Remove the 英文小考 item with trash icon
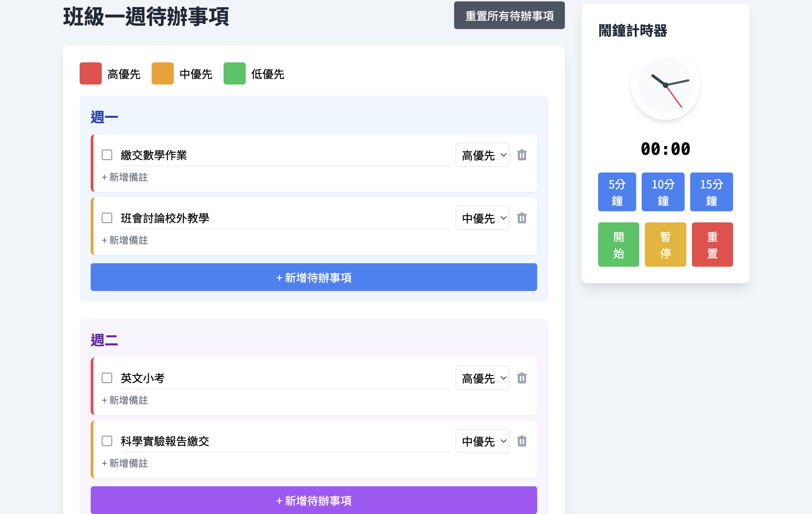The image size is (812, 514). (522, 378)
